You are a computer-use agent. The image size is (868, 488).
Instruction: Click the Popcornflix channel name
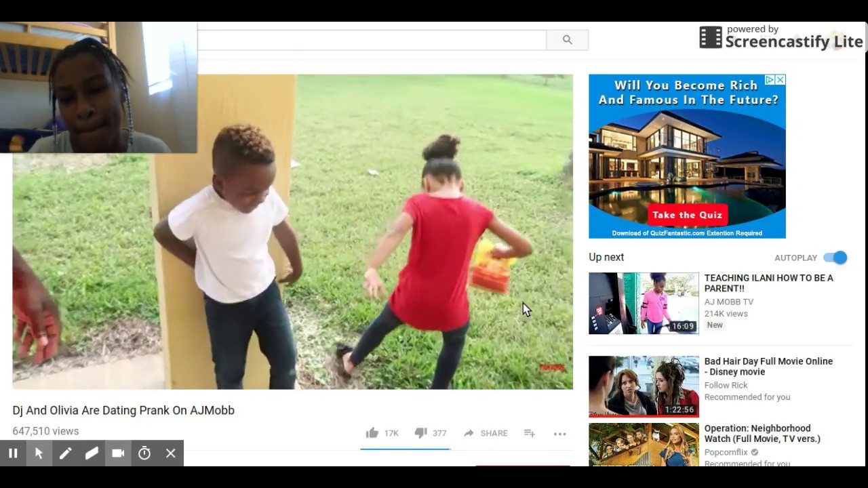pos(726,452)
